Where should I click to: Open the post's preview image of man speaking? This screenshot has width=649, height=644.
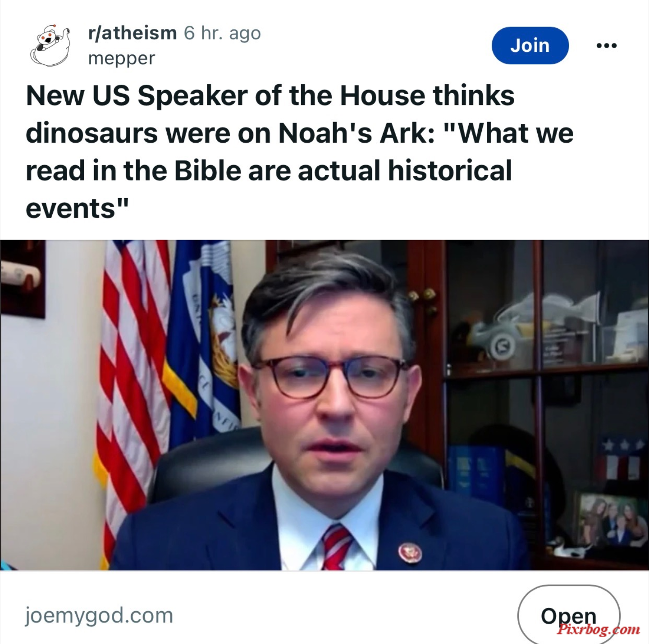pyautogui.click(x=324, y=405)
